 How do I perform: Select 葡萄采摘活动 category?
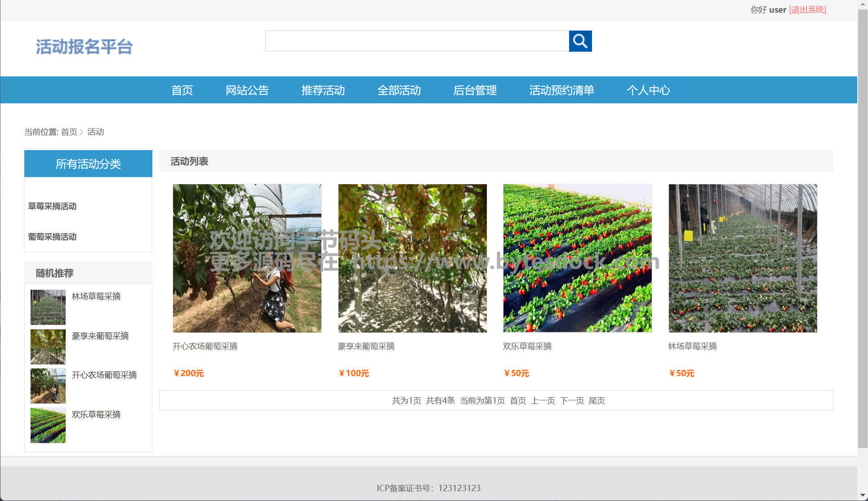click(x=52, y=237)
